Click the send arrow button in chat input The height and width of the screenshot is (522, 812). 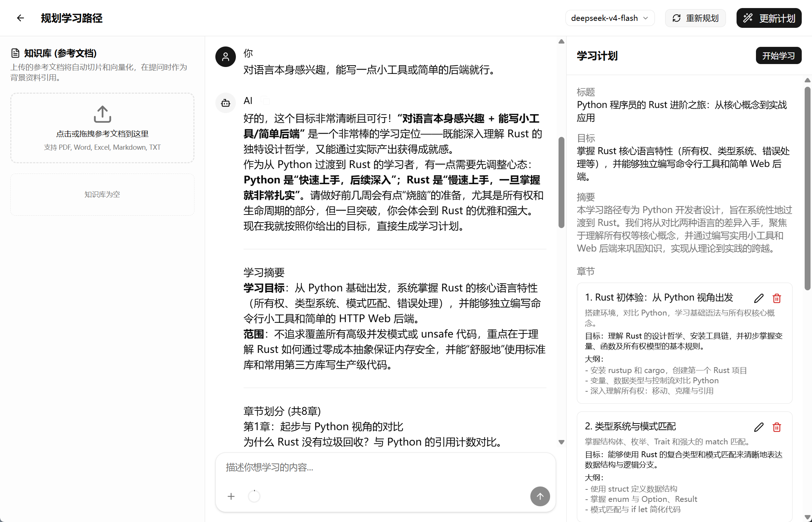(540, 496)
